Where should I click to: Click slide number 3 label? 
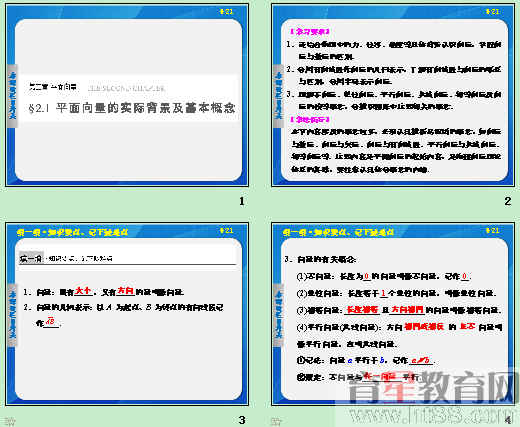pyautogui.click(x=242, y=420)
